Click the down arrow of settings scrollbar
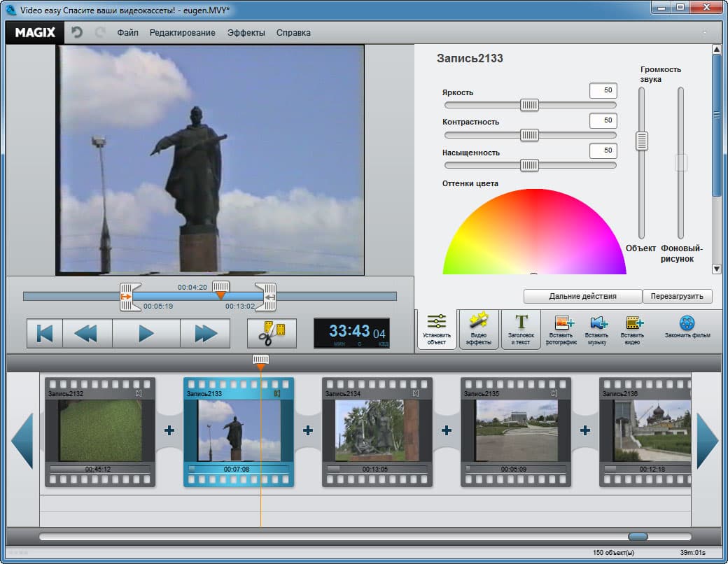Screen dimensions: 728x564 716,269
